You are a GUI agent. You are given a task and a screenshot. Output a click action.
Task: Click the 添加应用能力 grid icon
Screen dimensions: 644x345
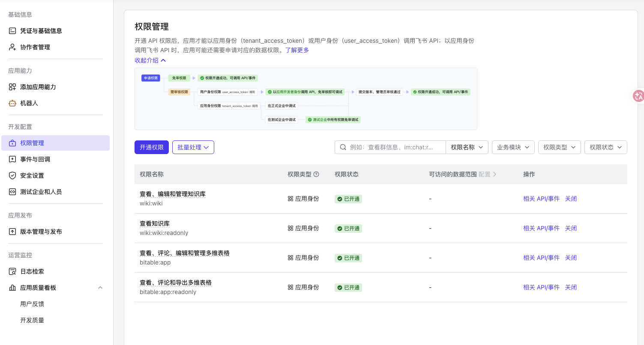[x=12, y=87]
